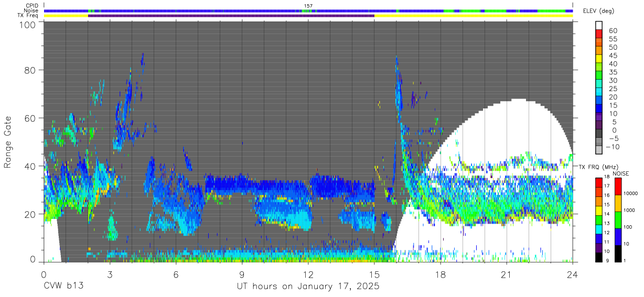Click range gate 80 axis label
This screenshot has width=644, height=297.
[x=30, y=70]
